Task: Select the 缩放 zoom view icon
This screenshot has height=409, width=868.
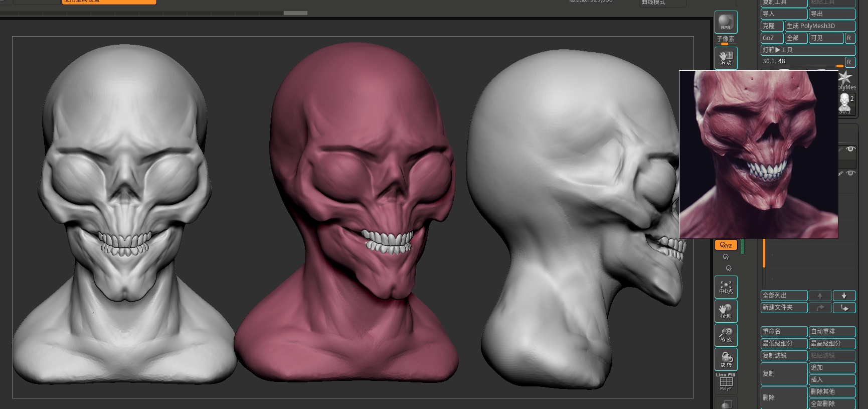Action: click(726, 335)
